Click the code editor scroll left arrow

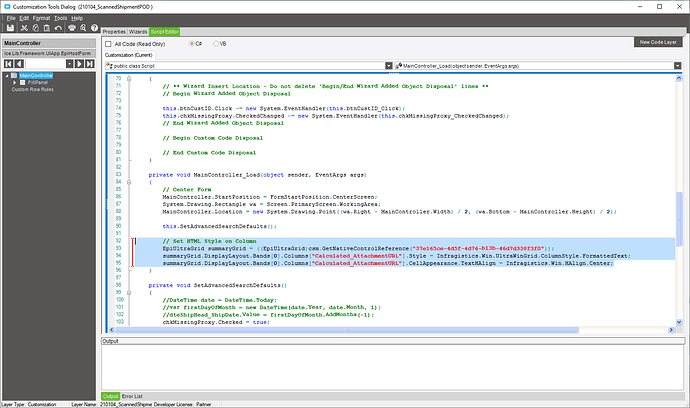coord(111,330)
